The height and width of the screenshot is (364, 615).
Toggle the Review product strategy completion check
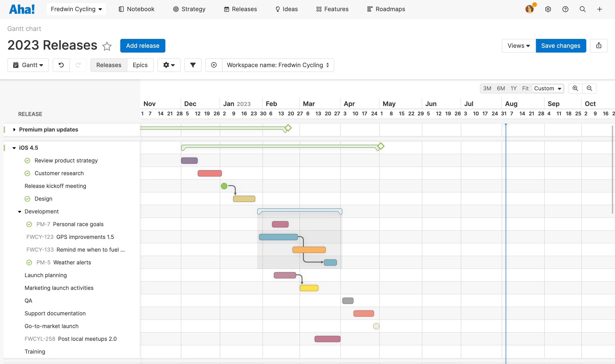click(x=28, y=161)
